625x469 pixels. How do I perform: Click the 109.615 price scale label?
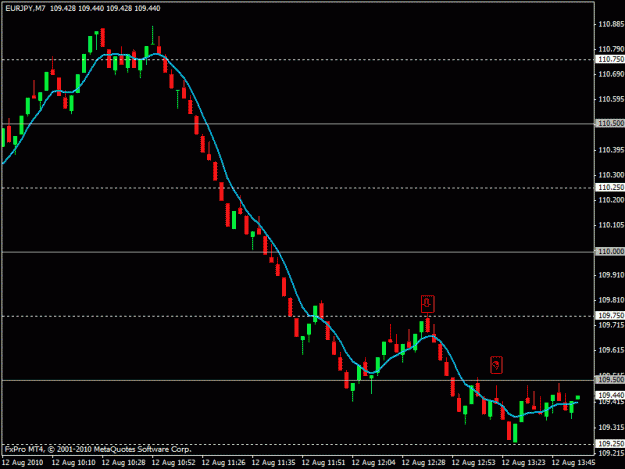pyautogui.click(x=611, y=350)
